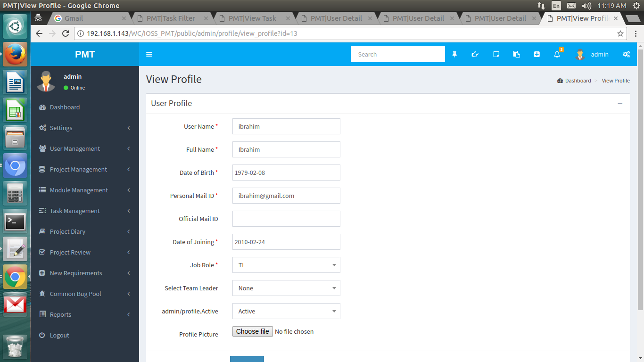Click the Settings cogs icon in sidebar

pyautogui.click(x=42, y=128)
